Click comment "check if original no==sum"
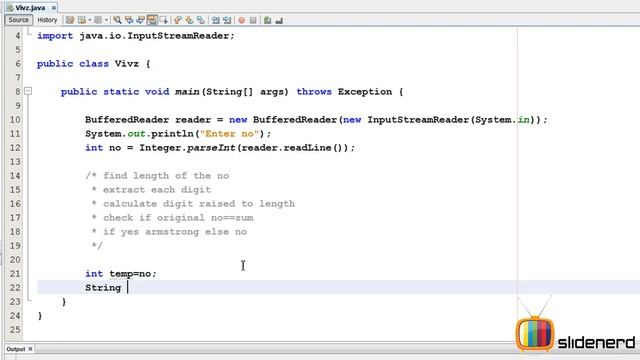Screen dimensions: 640x360 click(x=178, y=218)
